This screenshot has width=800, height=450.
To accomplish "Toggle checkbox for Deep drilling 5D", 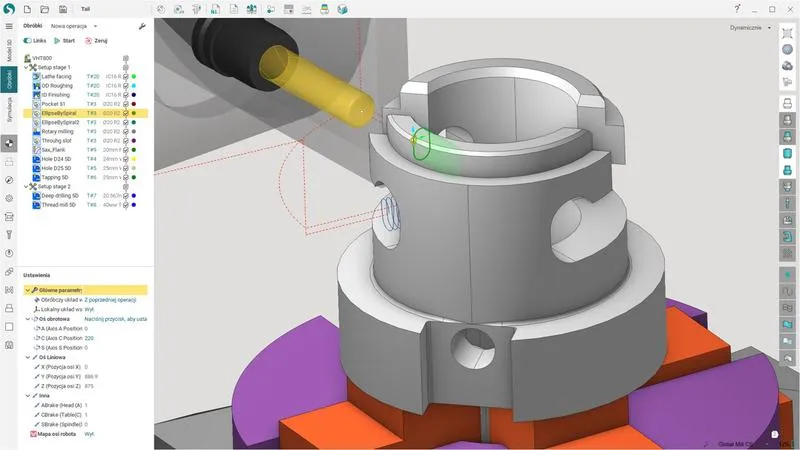I will coord(126,196).
